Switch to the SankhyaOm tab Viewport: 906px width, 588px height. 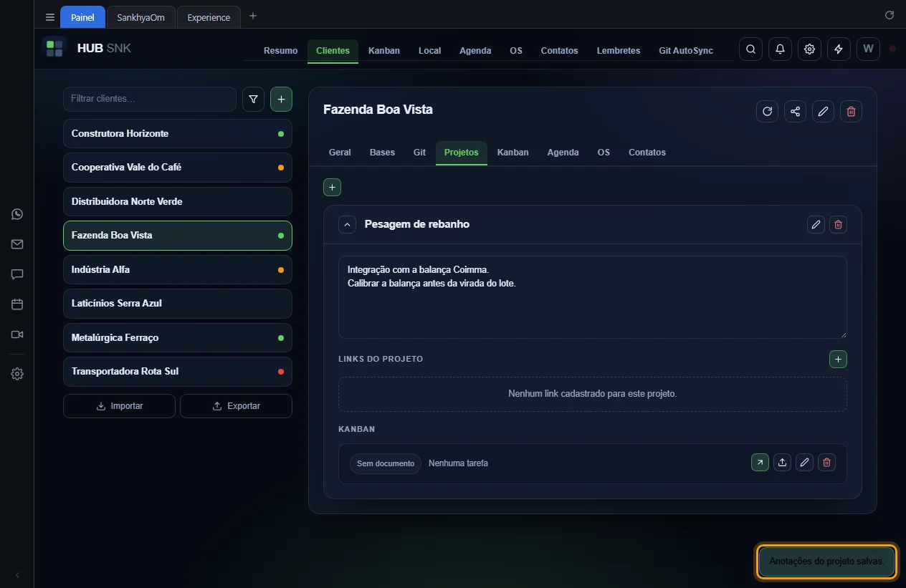pos(140,17)
